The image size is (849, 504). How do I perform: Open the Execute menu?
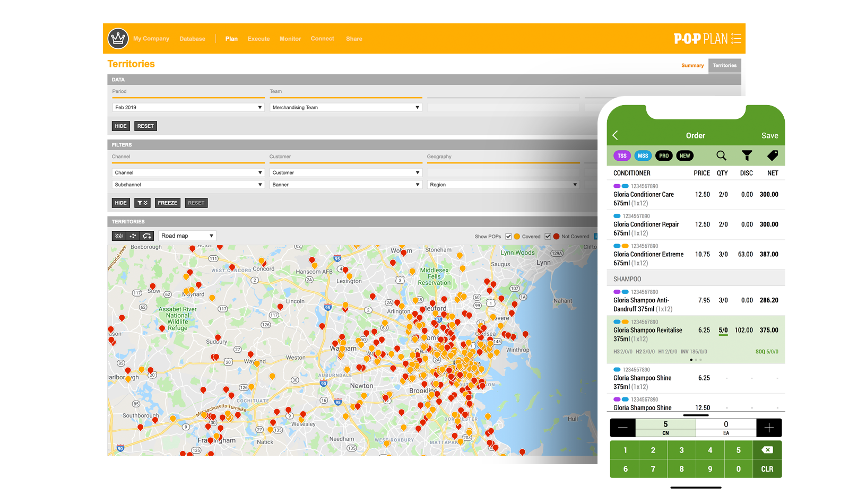point(258,39)
